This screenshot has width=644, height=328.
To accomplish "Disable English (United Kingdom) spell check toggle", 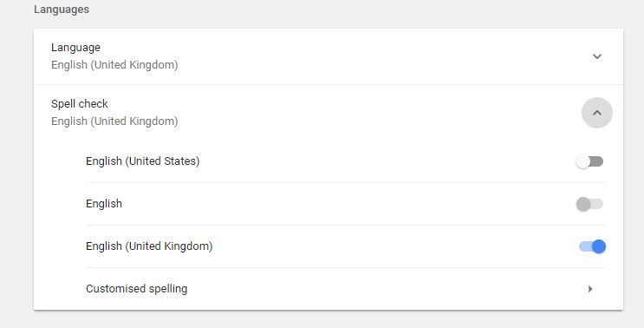I will (x=592, y=246).
